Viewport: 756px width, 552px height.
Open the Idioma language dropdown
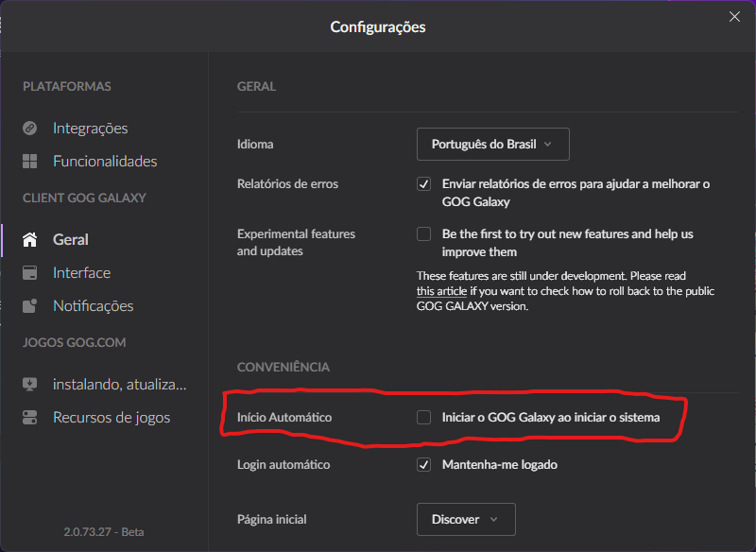coord(492,145)
